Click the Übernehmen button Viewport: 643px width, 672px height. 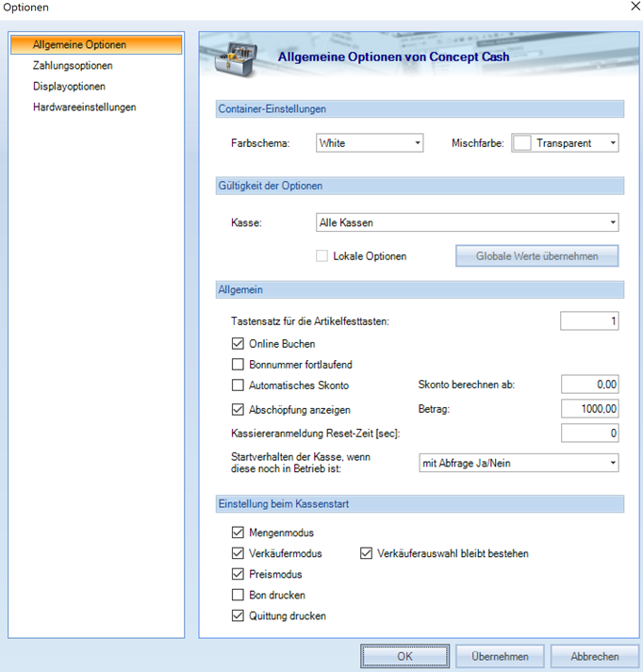click(x=500, y=656)
